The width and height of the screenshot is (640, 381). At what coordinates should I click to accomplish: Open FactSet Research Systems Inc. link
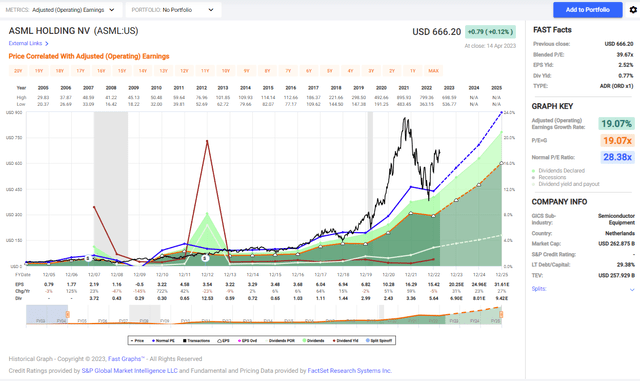point(349,371)
